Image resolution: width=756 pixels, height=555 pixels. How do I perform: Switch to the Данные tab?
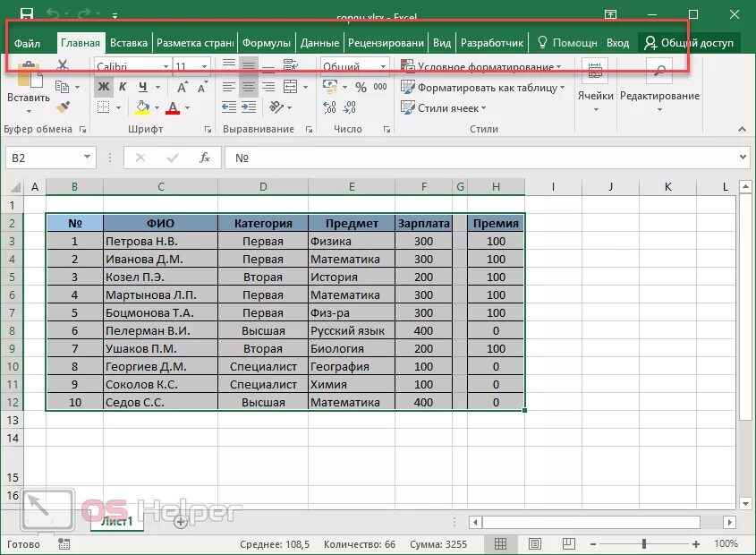319,43
